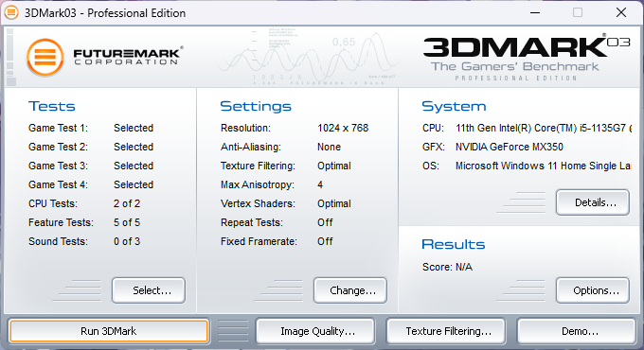644x350 pixels.
Task: Click the Results section heading
Action: pyautogui.click(x=454, y=244)
